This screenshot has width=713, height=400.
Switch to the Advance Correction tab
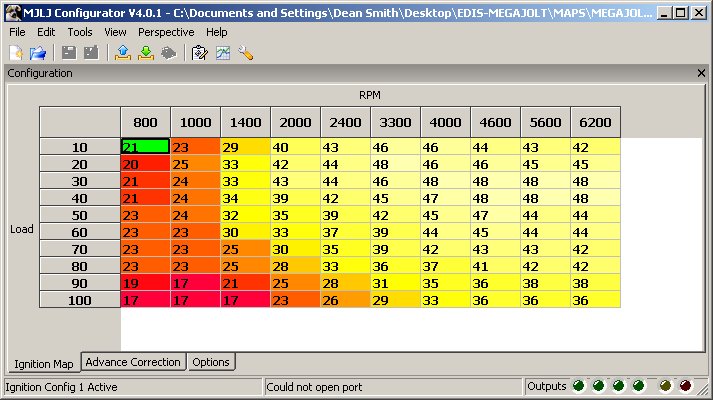click(133, 362)
